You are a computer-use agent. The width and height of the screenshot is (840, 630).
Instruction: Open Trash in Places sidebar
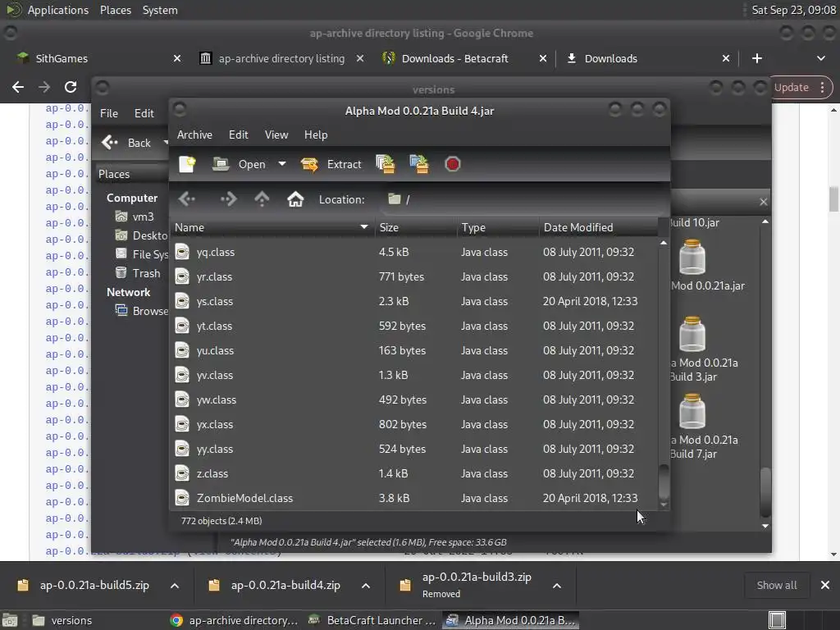138,273
